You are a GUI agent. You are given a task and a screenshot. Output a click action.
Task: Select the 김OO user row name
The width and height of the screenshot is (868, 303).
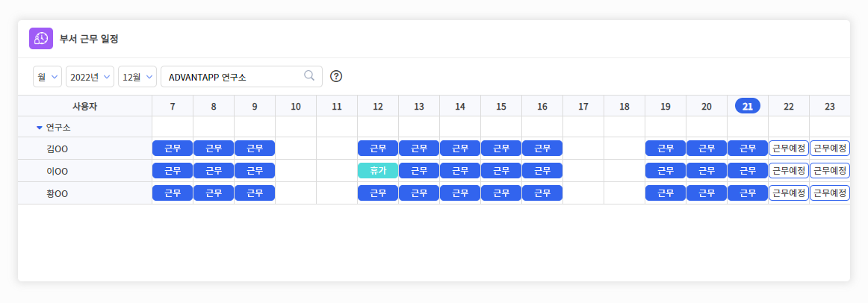[x=58, y=149]
